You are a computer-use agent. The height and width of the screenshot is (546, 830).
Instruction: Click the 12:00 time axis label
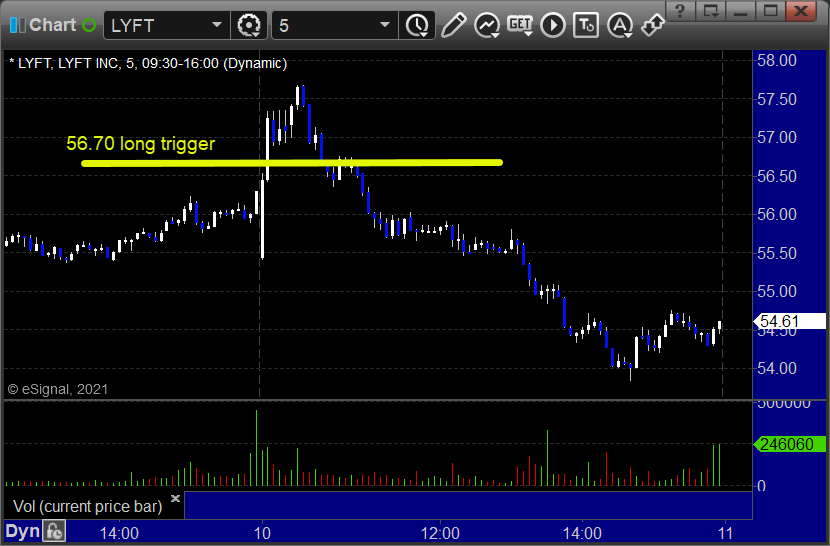coord(440,533)
